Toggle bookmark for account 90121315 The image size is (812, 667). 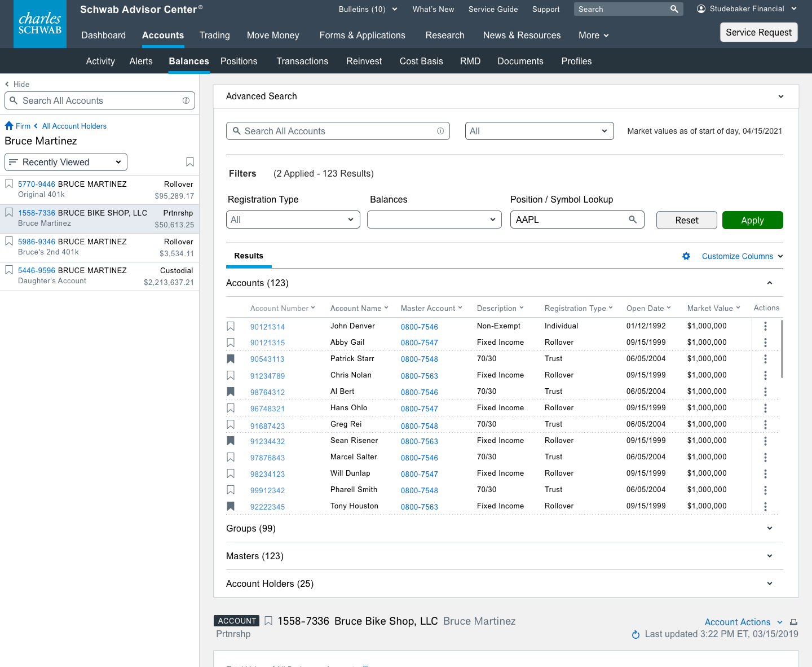(x=231, y=343)
